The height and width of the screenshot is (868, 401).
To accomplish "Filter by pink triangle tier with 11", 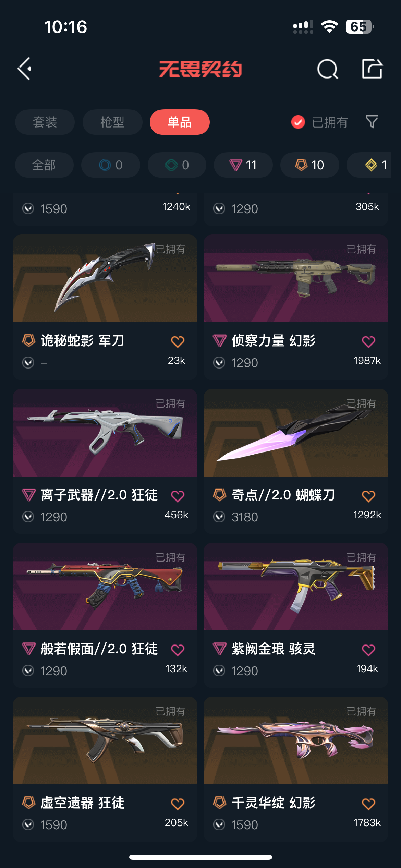I will (x=243, y=165).
